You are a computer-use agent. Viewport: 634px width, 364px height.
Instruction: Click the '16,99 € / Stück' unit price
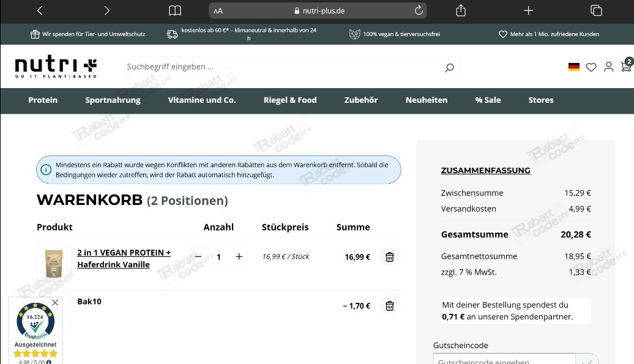285,256
